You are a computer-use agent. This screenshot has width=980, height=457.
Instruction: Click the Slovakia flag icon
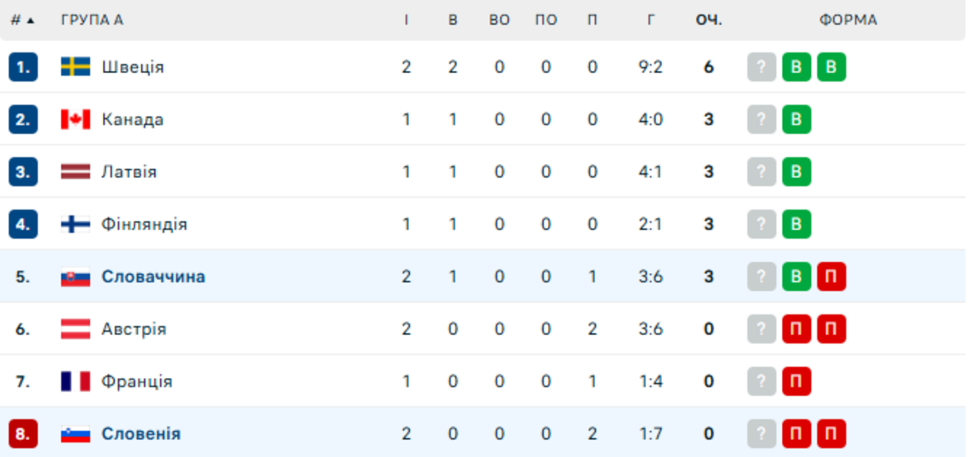pyautogui.click(x=75, y=276)
